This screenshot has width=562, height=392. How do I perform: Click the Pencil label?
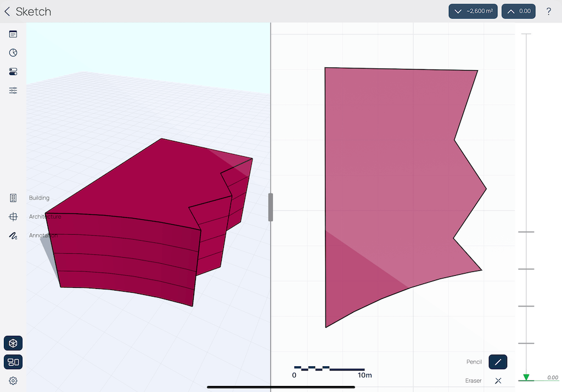point(474,362)
